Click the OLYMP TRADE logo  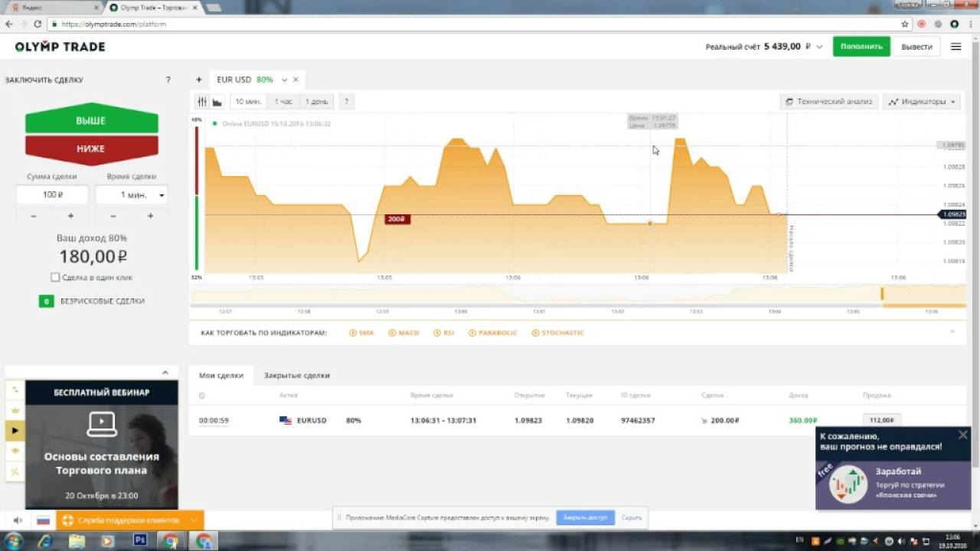coord(60,47)
